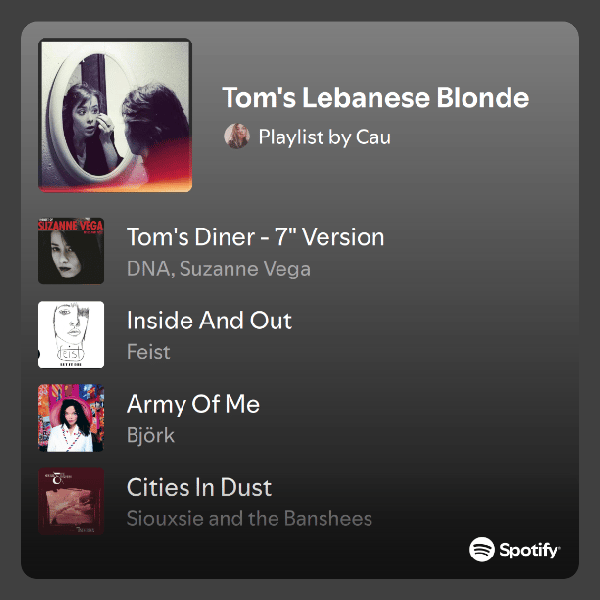The image size is (600, 600).
Task: Go to the artist Björk
Action: [x=151, y=435]
